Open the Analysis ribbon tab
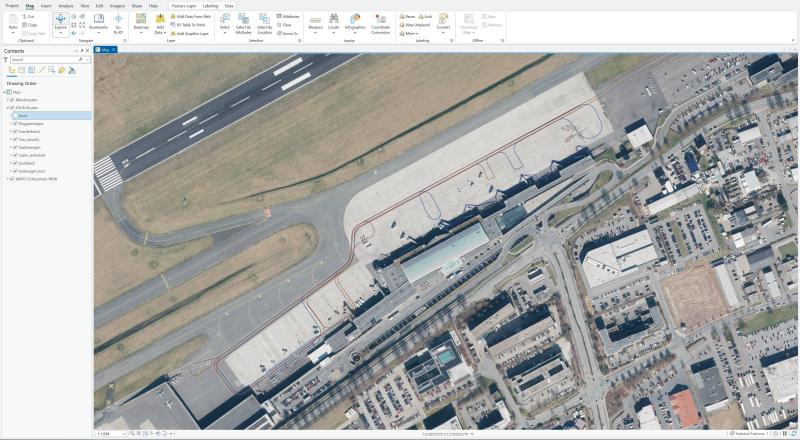Viewport: 800px width, 440px height. [65, 5]
